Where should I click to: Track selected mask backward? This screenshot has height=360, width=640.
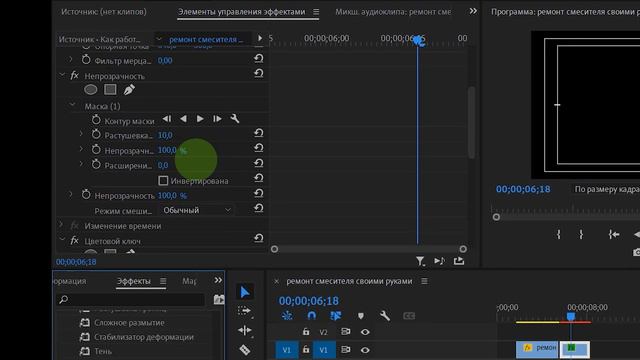[x=183, y=119]
